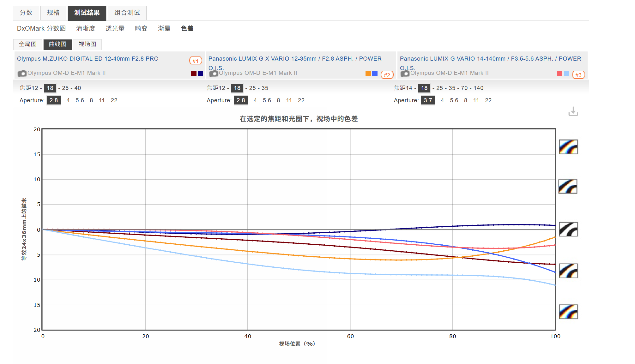Select the 曲线图 view
The height and width of the screenshot is (364, 635).
point(57,44)
